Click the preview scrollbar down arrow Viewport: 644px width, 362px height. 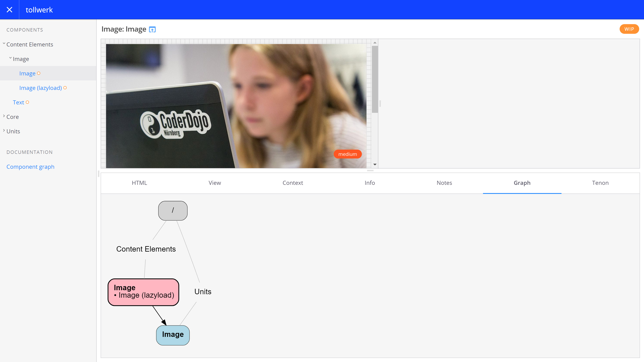375,164
